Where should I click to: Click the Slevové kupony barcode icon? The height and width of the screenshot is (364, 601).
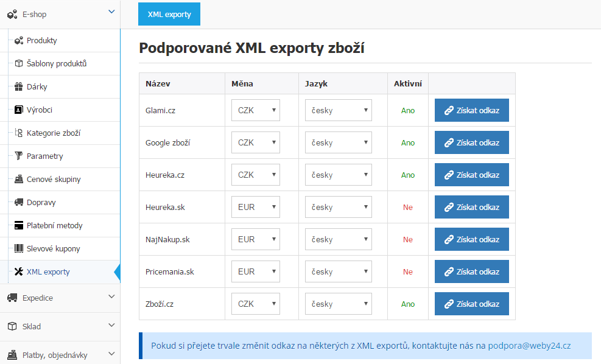coord(19,249)
